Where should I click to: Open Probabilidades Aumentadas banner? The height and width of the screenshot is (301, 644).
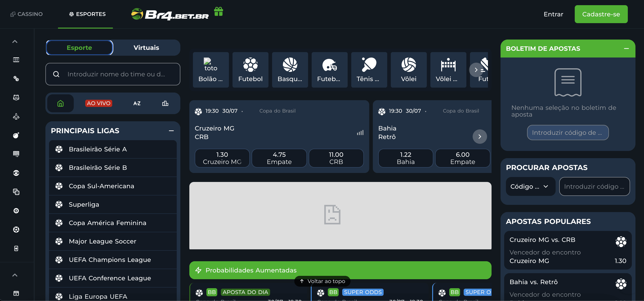pyautogui.click(x=340, y=270)
